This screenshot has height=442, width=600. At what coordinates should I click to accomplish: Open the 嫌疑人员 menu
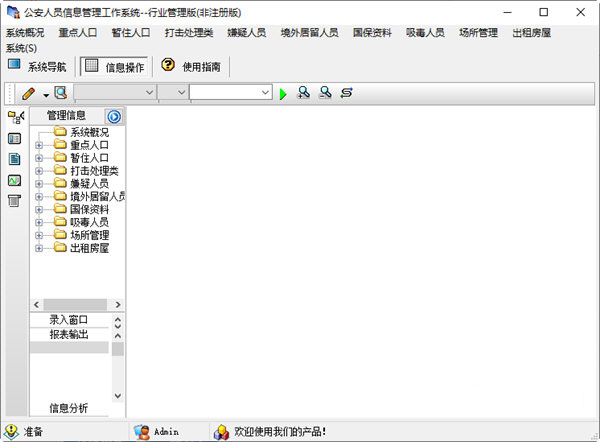click(246, 33)
